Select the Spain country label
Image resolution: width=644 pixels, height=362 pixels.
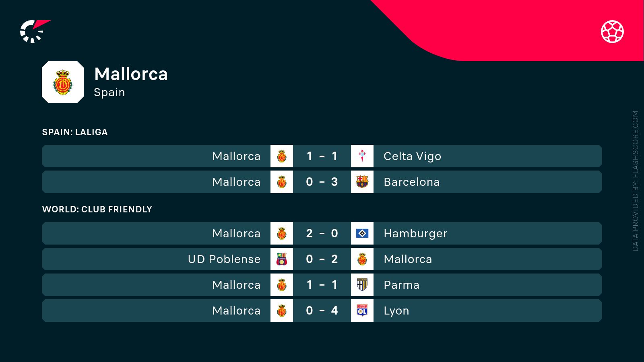click(x=109, y=93)
